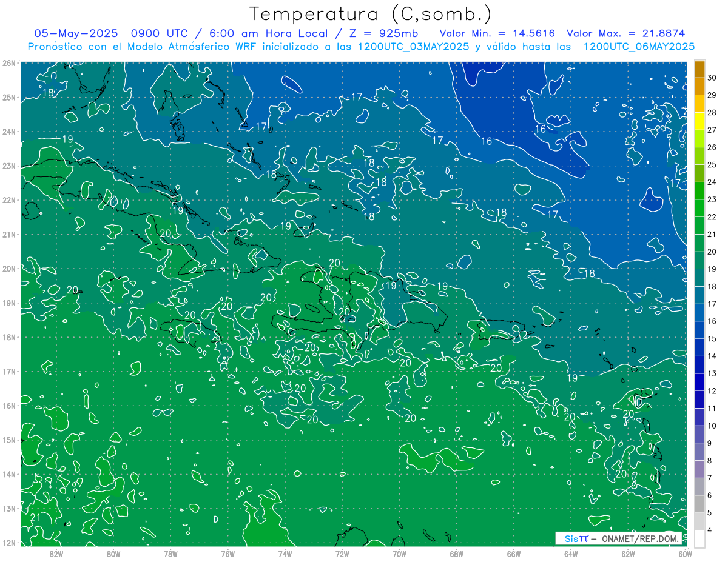
Task: Click the 16N latitude axis label
Action: tap(9, 406)
